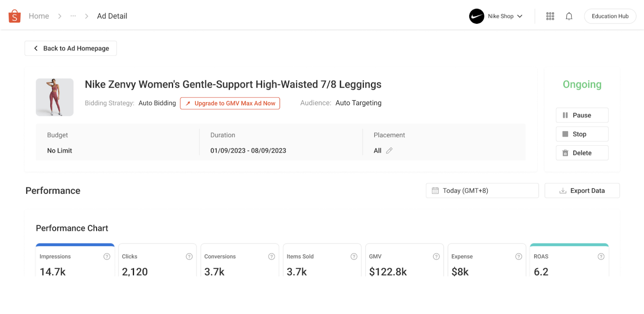
Task: Select the Conversions metric card
Action: coord(240,260)
